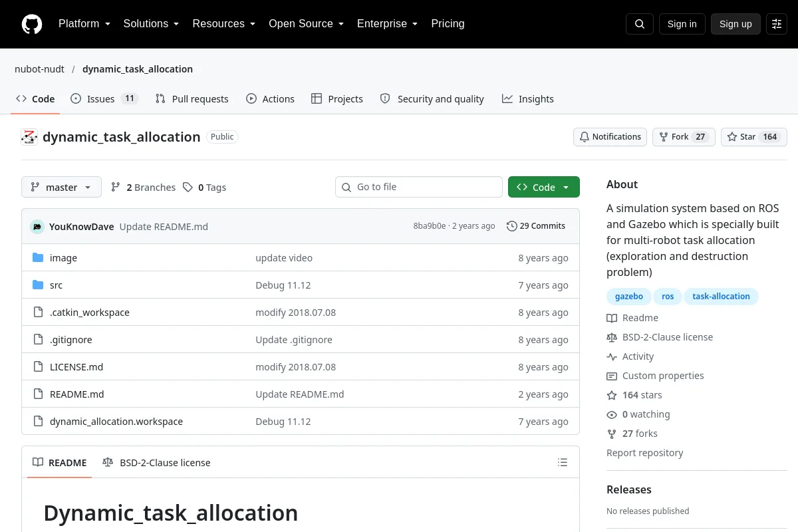Image resolution: width=798 pixels, height=532 pixels.
Task: Expand the Open Source menu
Action: [x=306, y=24]
